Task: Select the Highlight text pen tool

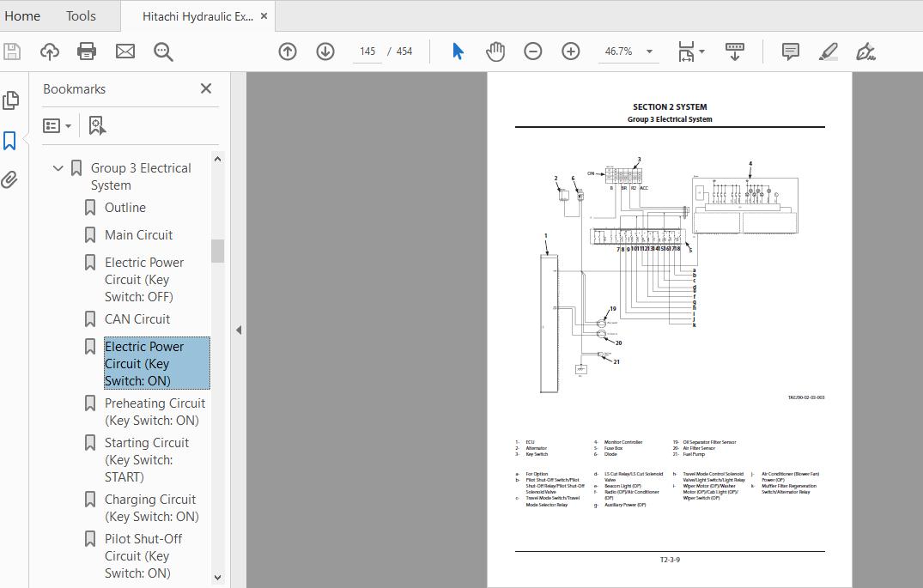Action: [x=828, y=52]
